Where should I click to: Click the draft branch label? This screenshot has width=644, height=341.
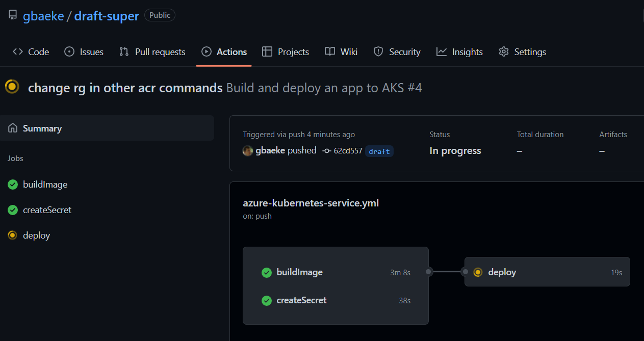379,151
